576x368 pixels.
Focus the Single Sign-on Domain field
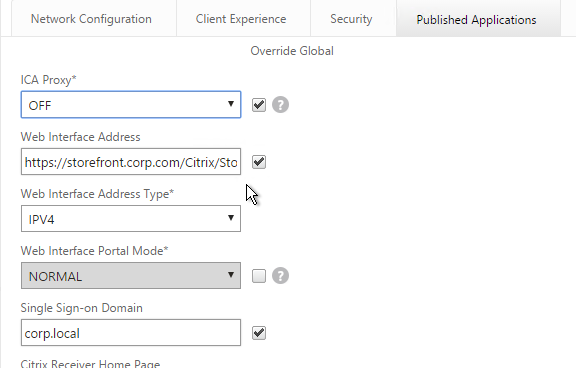[x=131, y=333]
